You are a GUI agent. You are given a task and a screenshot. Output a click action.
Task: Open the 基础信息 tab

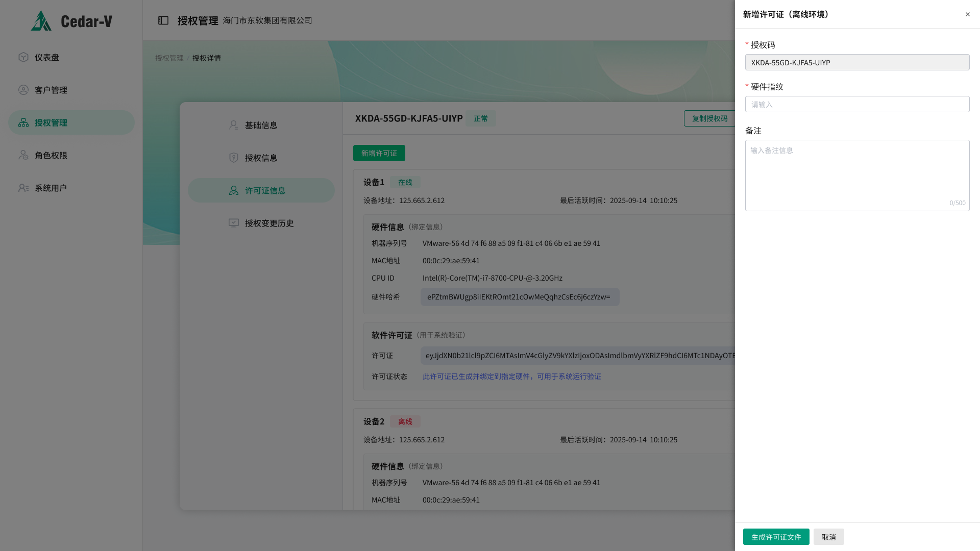[261, 125]
